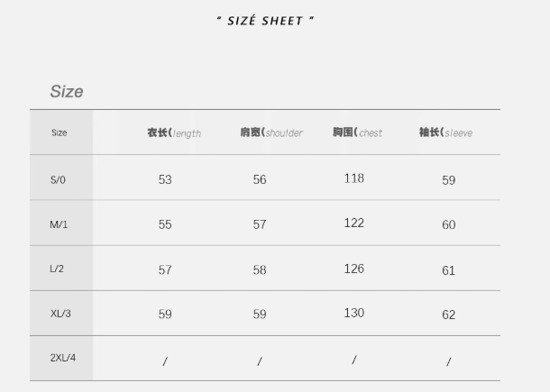
Task: Click shoulder value 58 for size L
Action: tap(260, 270)
